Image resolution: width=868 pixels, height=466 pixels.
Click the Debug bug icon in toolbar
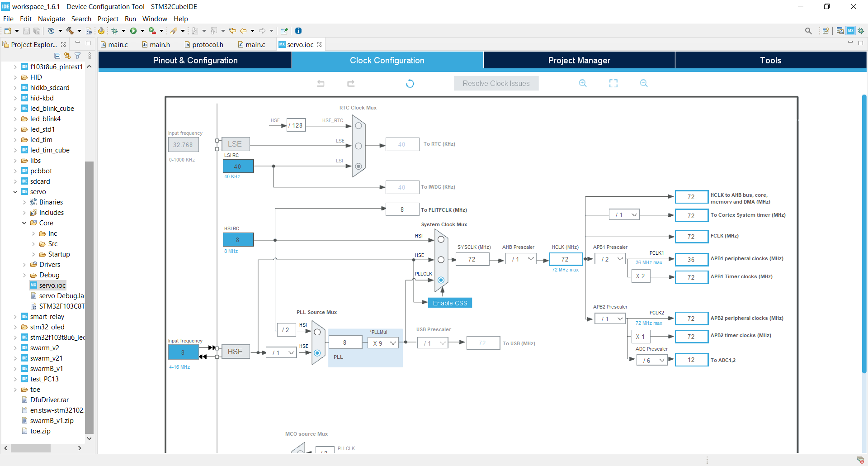point(115,31)
